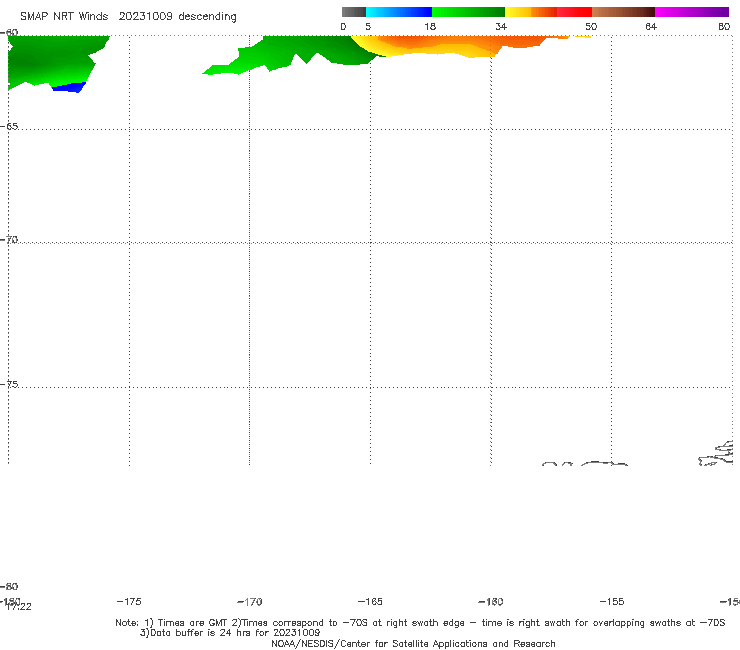
Task: Click the color bar label '18'
Action: [430, 26]
